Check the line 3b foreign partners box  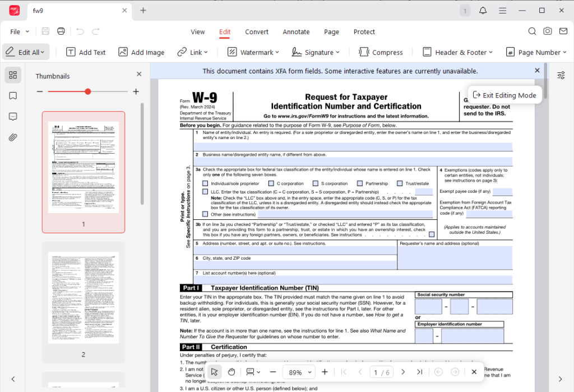click(x=432, y=234)
